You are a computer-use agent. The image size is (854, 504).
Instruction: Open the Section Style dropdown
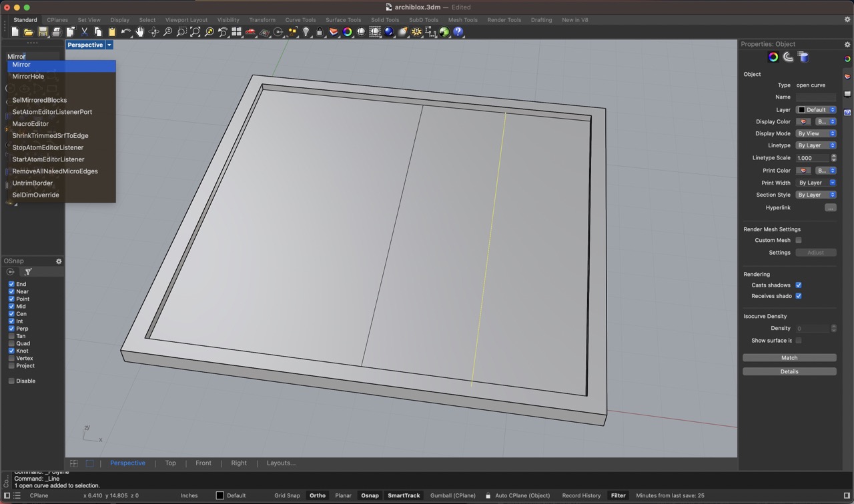pos(816,195)
